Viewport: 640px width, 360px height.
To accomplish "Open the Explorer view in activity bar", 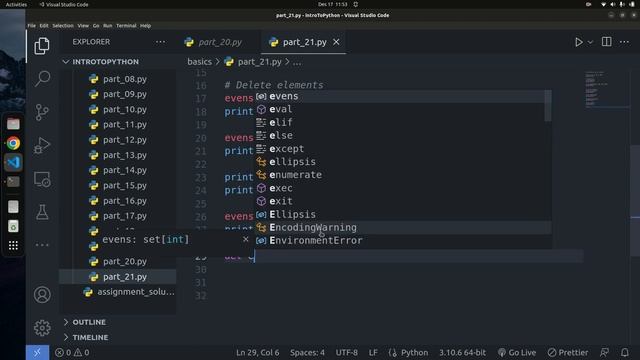I will [x=42, y=46].
